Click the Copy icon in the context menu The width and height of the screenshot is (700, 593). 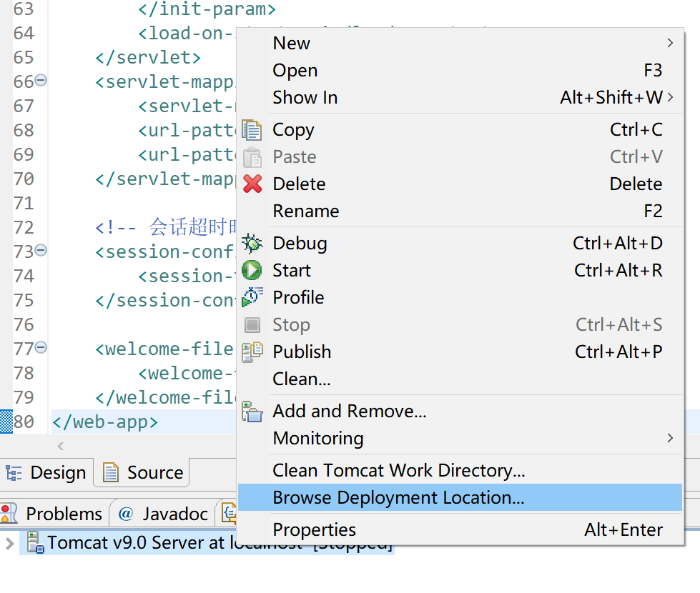252,130
